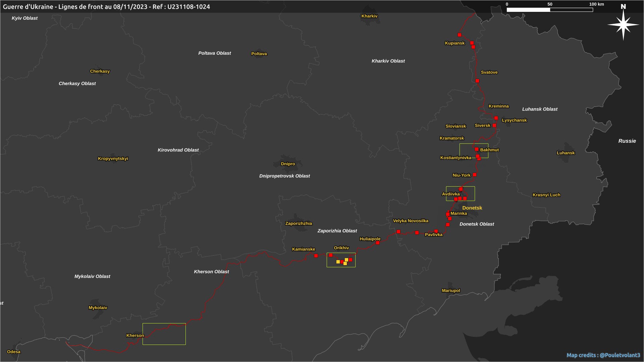Click the Pavlivka label

434,235
